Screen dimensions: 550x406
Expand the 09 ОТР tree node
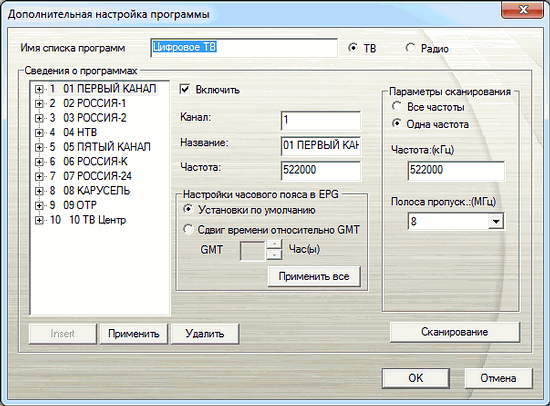(39, 206)
